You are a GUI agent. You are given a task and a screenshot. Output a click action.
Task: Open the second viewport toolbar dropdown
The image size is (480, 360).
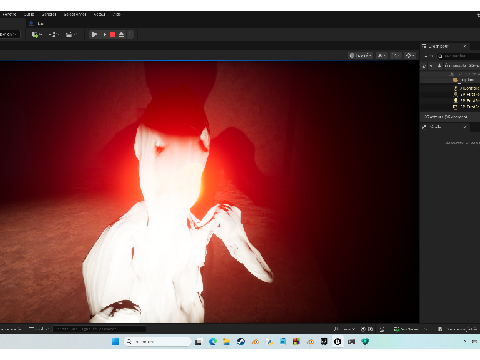pos(382,56)
